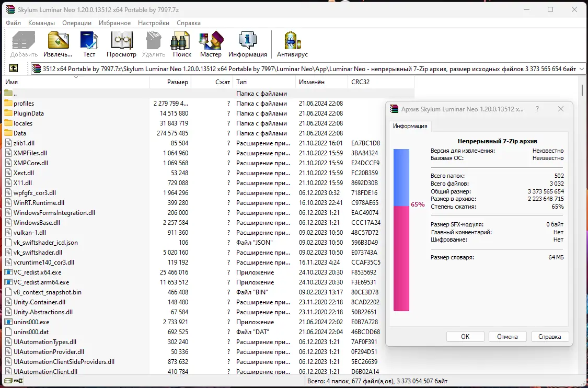Screen dimensions: 588x388
Task: Sort by the Тип column header
Action: tap(264, 82)
